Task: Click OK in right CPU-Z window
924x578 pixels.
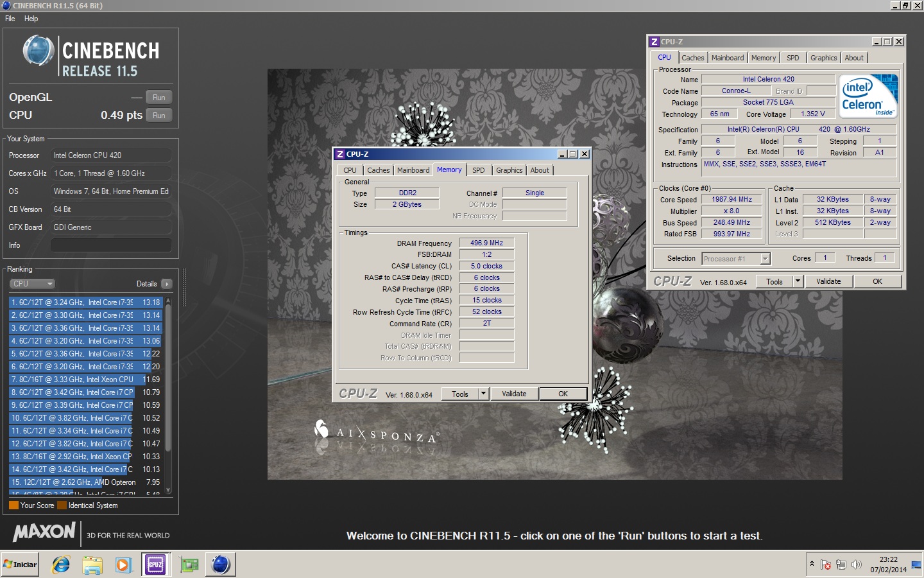Action: [x=877, y=282]
